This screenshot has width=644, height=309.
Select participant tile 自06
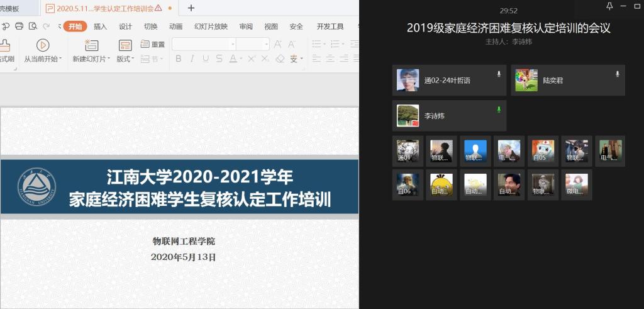[x=408, y=184]
